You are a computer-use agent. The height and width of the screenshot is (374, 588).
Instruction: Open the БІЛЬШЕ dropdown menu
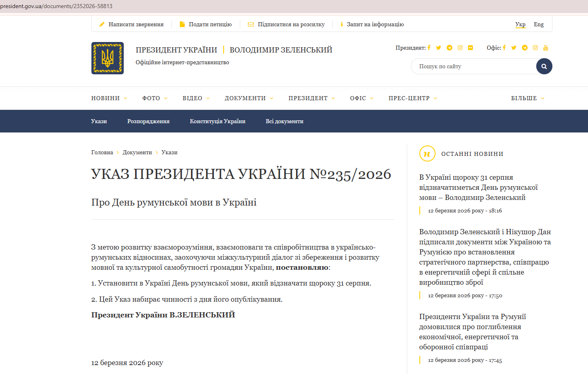pyautogui.click(x=528, y=98)
